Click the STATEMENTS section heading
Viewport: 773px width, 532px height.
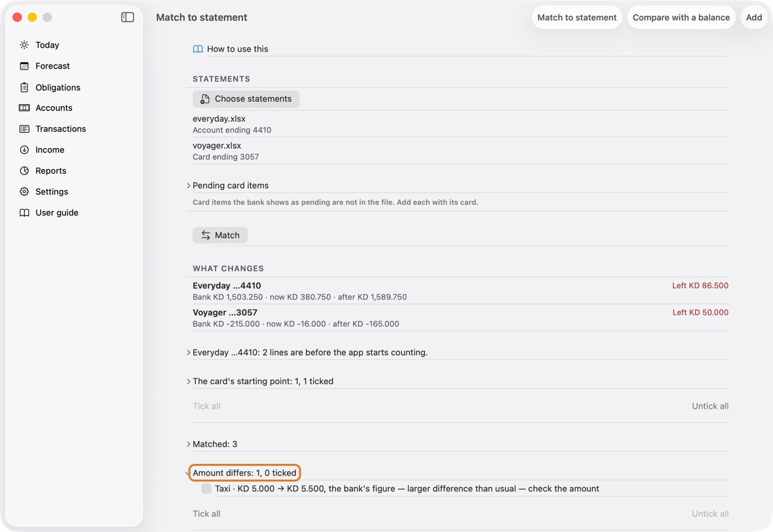click(221, 79)
